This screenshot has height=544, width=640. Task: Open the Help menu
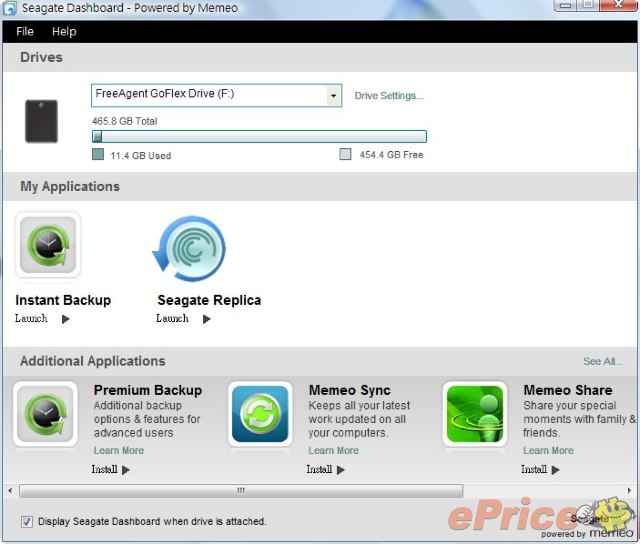[64, 32]
